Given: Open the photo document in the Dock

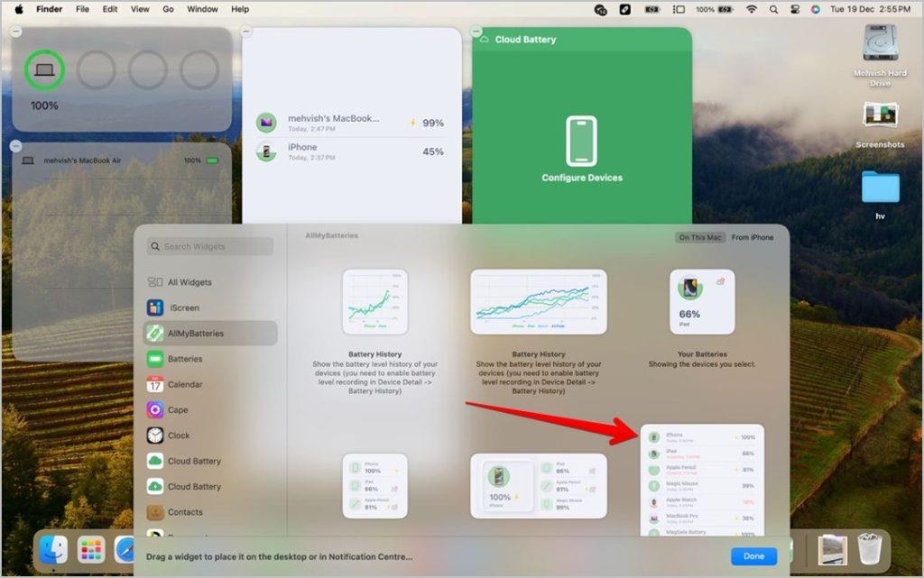Looking at the screenshot, I should [832, 550].
